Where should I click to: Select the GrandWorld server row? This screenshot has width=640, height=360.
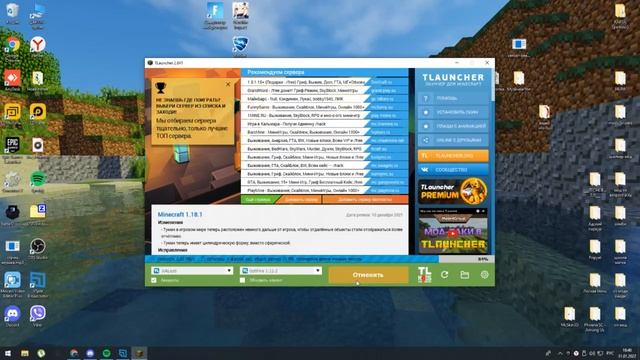(324, 90)
